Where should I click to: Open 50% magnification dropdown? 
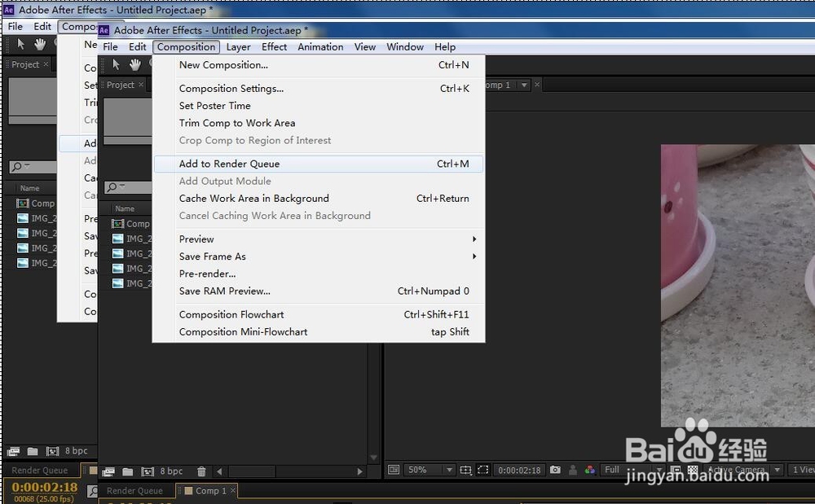[x=430, y=470]
